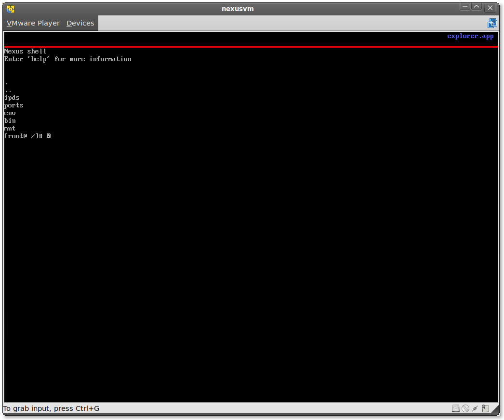Viewport: 504px width, 420px height.
Task: Click the "Enter 'help' for more information" line
Action: click(68, 59)
